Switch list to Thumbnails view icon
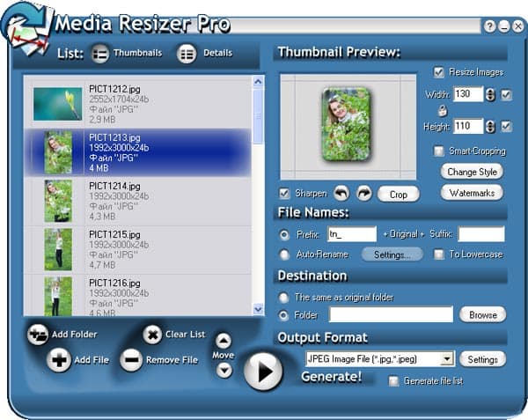The height and width of the screenshot is (420, 528). pos(100,54)
